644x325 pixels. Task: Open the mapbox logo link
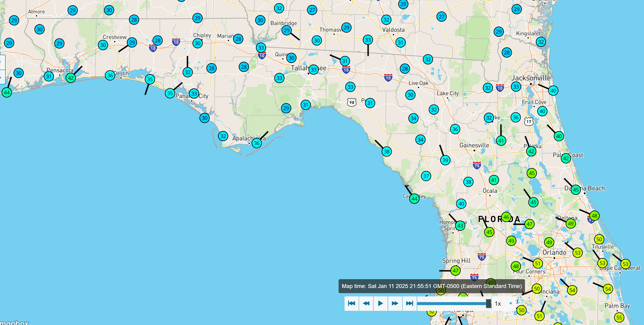(14, 322)
